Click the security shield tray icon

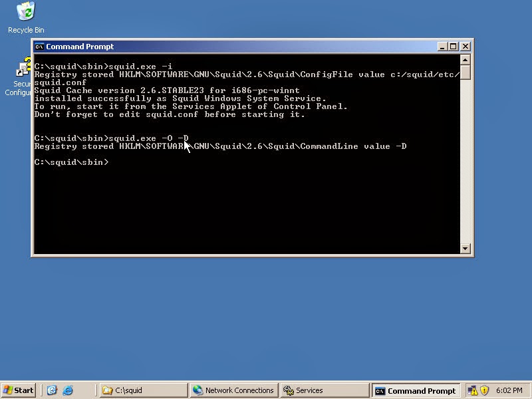click(484, 390)
